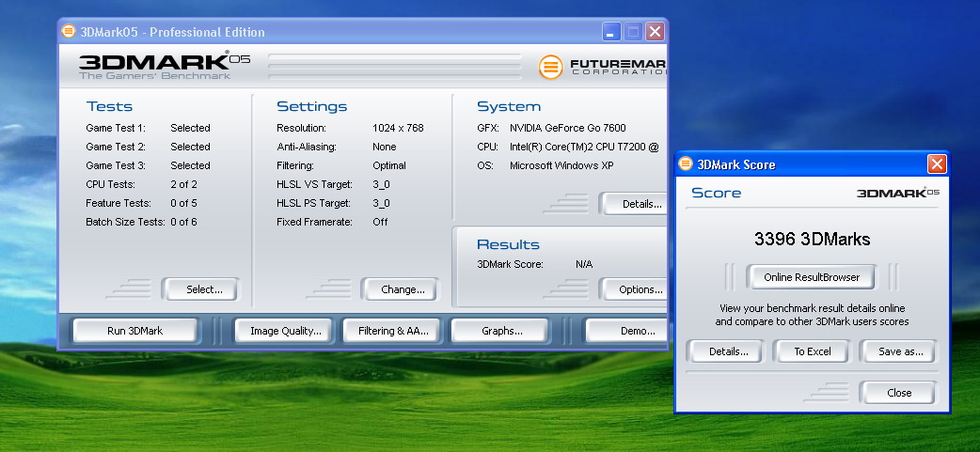The image size is (980, 452).
Task: Click the 'Game Test 1:' label
Action: click(116, 128)
